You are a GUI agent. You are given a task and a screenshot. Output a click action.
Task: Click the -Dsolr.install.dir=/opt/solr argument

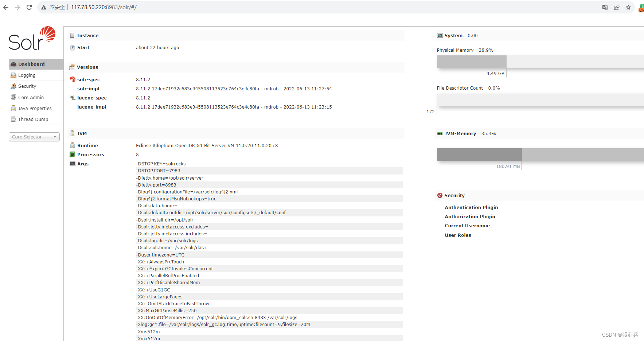click(x=165, y=220)
